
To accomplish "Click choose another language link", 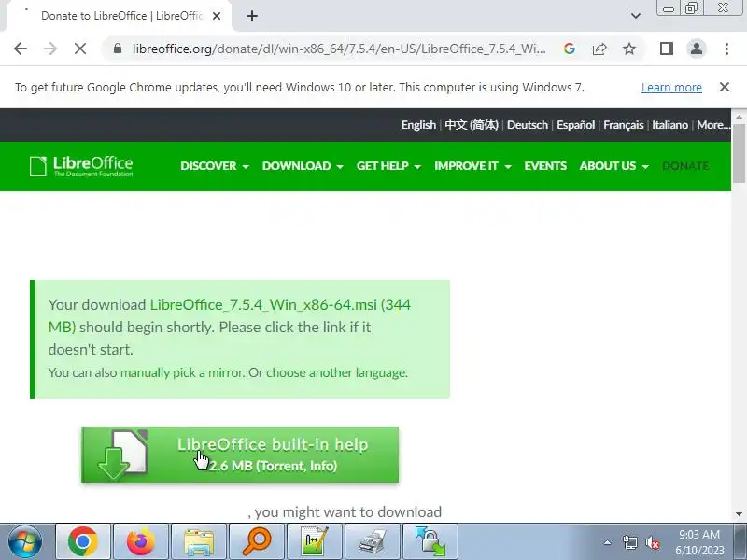I will point(336,372).
